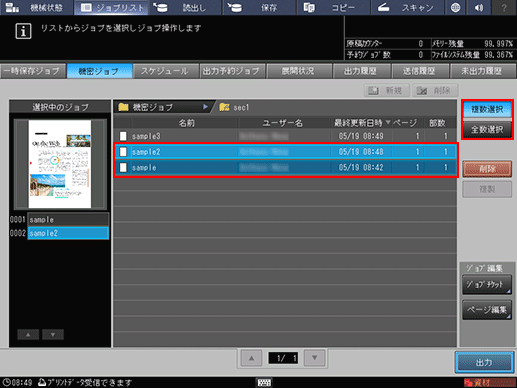This screenshot has height=388, width=517.
Task: Go to previous list page arrow
Action: point(251,358)
